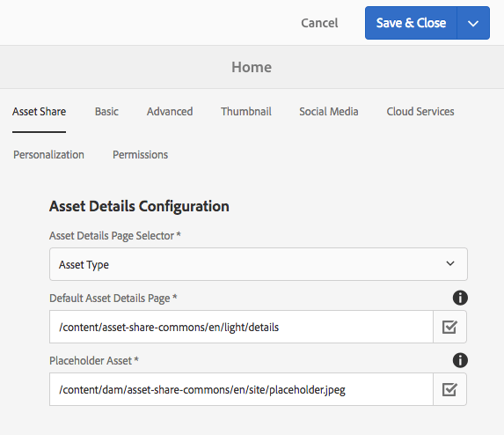Select the Asset Share tab
The height and width of the screenshot is (435, 504).
coord(40,112)
